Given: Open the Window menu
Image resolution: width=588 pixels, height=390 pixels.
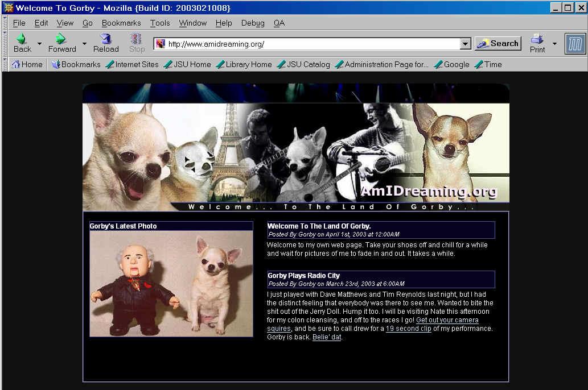Looking at the screenshot, I should (x=193, y=23).
